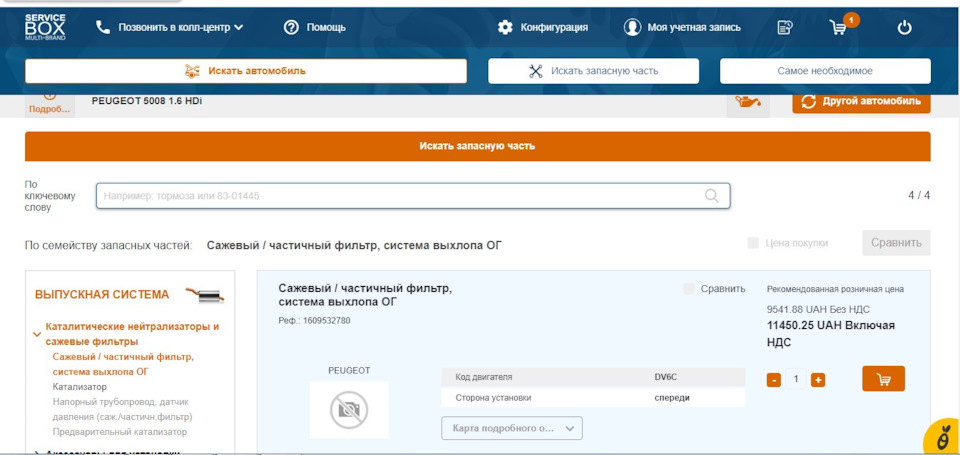Open the shopping cart in header

click(x=839, y=28)
